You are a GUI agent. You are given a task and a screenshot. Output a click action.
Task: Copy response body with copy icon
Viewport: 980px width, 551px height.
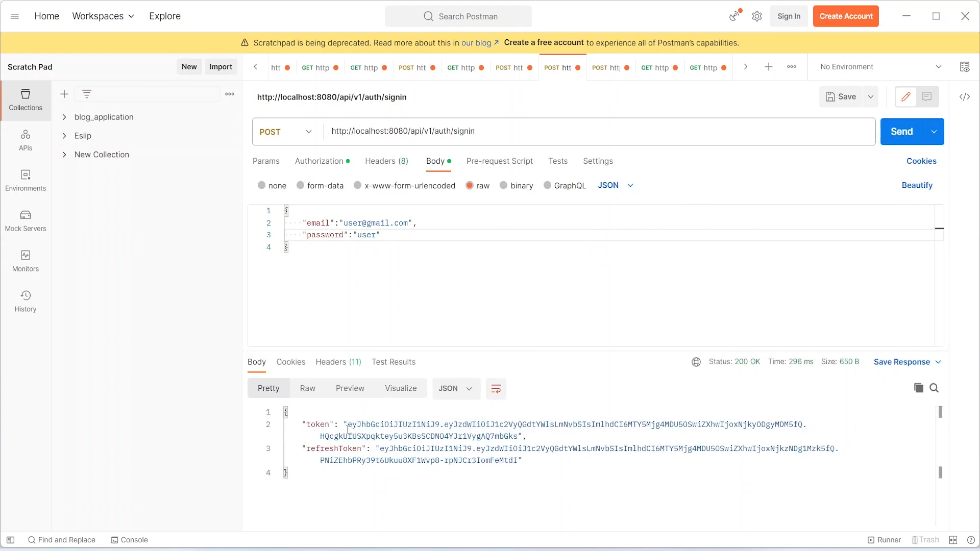coord(919,388)
